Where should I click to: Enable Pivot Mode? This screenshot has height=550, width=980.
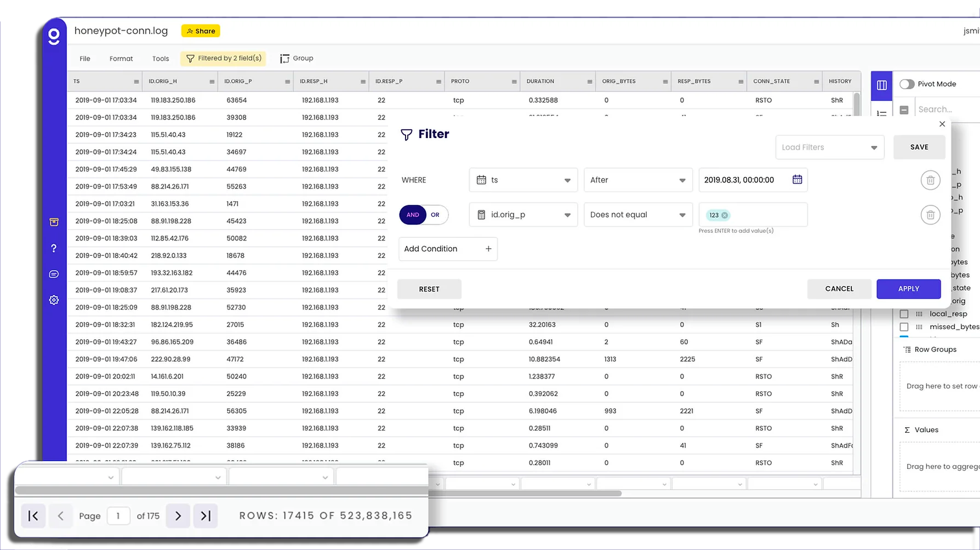coord(907,84)
